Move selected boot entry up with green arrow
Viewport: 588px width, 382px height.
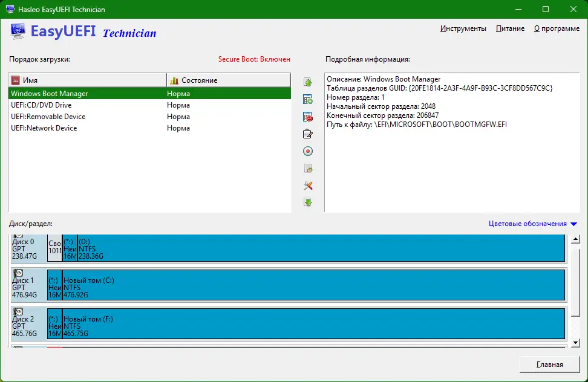[308, 82]
